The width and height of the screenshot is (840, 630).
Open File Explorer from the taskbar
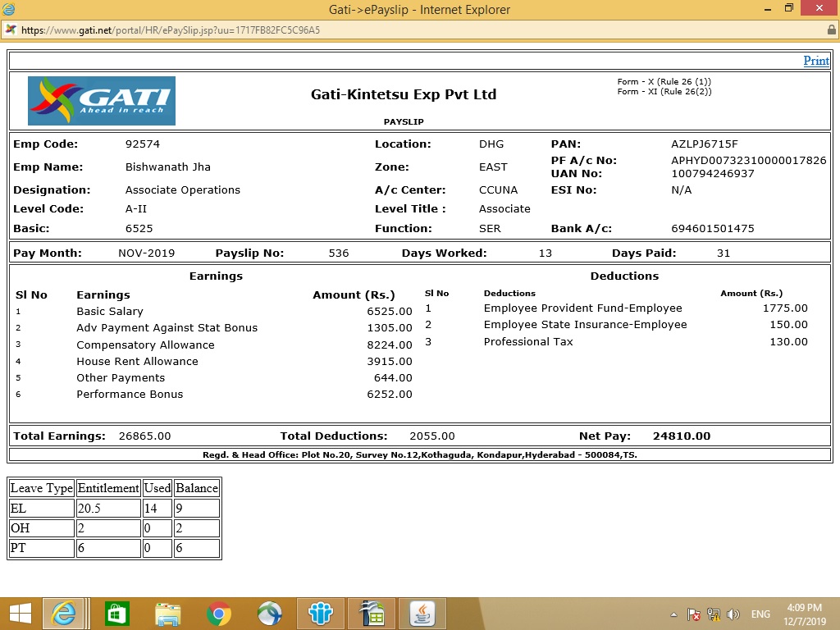click(167, 614)
